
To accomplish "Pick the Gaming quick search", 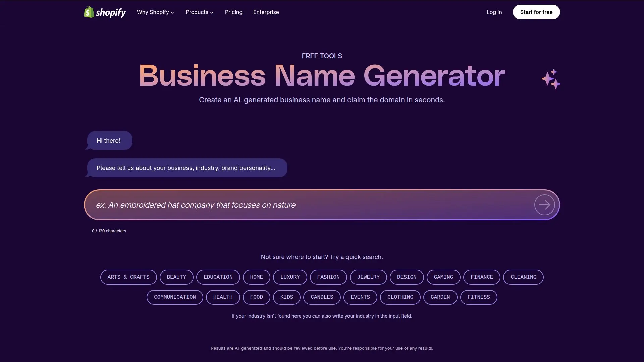I will tap(443, 277).
